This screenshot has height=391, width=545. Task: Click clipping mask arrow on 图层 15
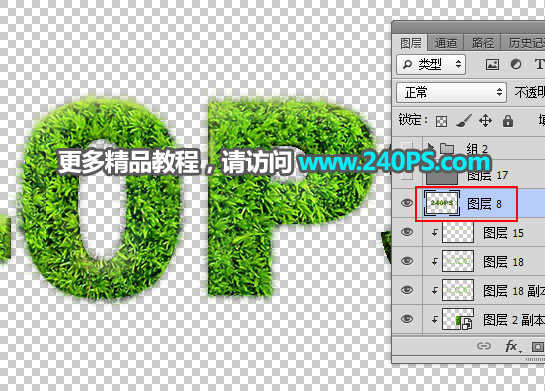pyautogui.click(x=434, y=233)
